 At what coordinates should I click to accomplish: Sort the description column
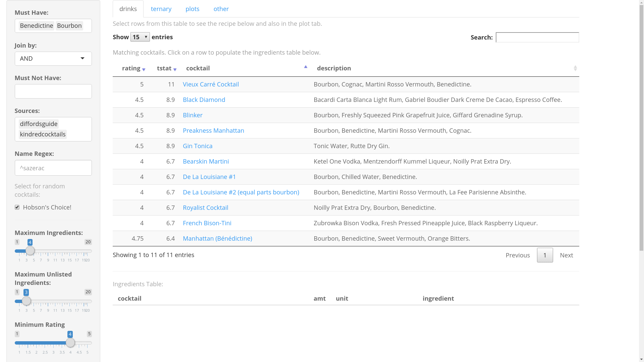pos(576,68)
